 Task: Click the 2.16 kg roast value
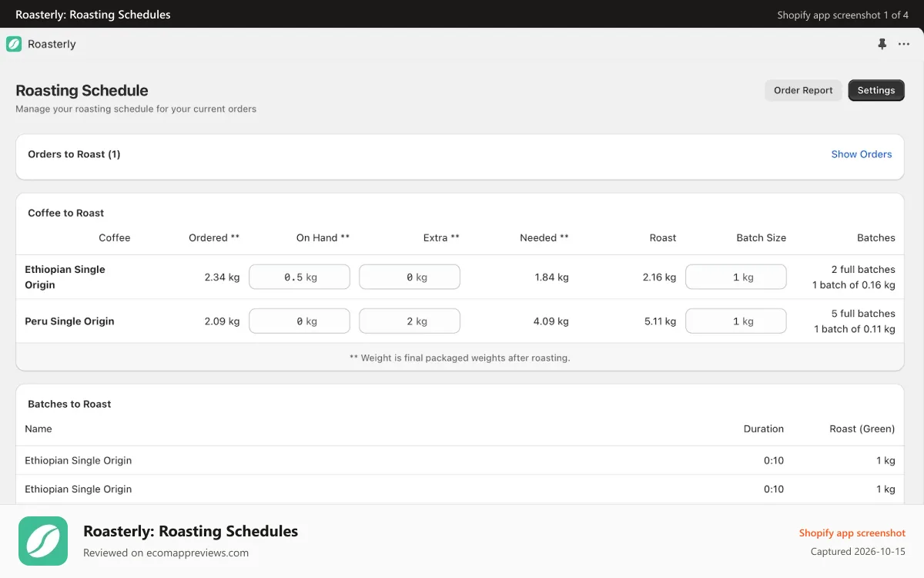pos(659,277)
